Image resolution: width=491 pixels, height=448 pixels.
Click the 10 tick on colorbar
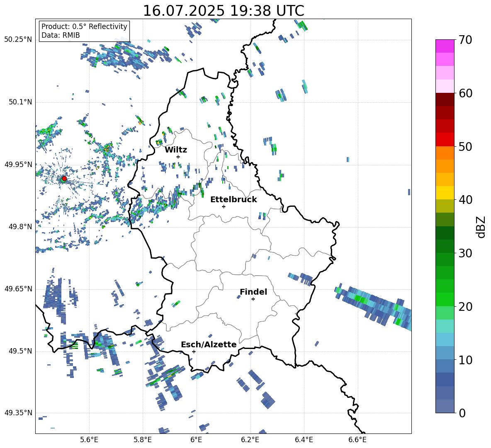465,360
